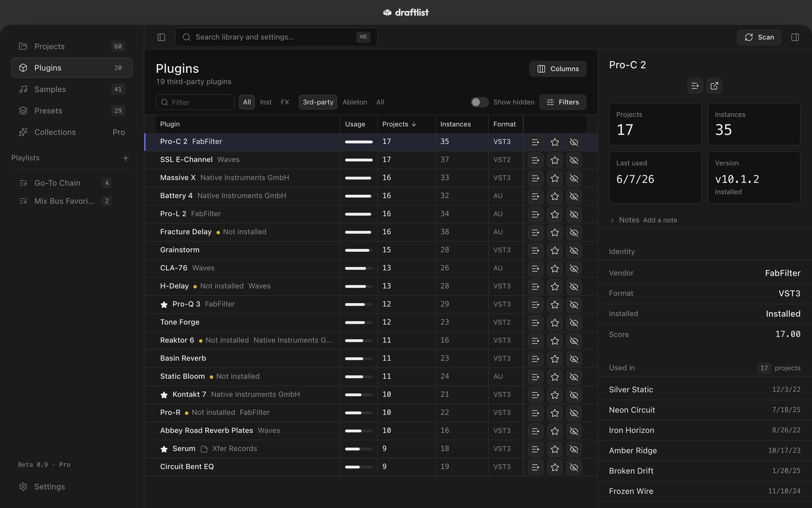This screenshot has height=508, width=812.
Task: Add to playlist icon in detail panel
Action: 695,86
